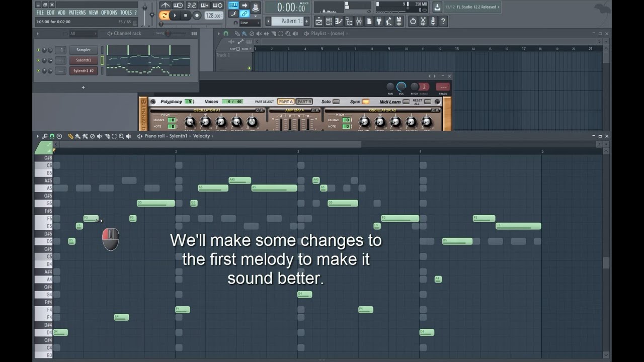The width and height of the screenshot is (644, 362).
Task: Select the Sylenth1 #2 channel button
Action: [x=84, y=71]
